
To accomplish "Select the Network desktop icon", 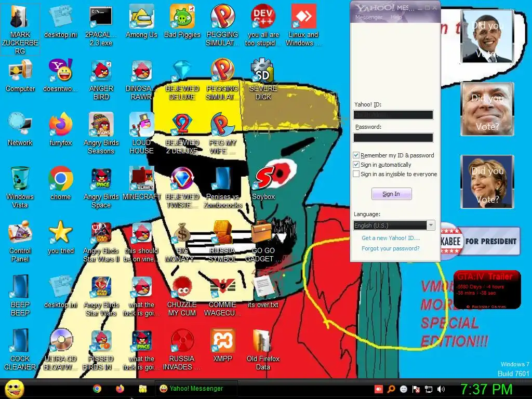I will 20,129.
